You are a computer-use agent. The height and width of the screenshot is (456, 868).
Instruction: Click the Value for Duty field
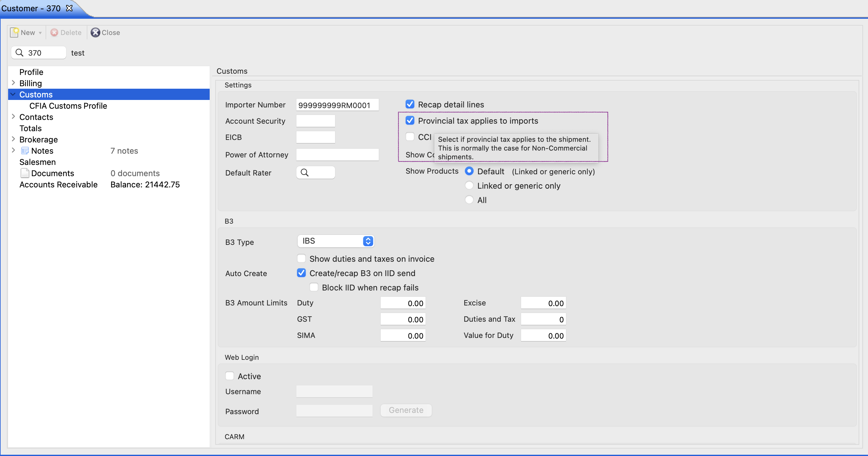[543, 335]
